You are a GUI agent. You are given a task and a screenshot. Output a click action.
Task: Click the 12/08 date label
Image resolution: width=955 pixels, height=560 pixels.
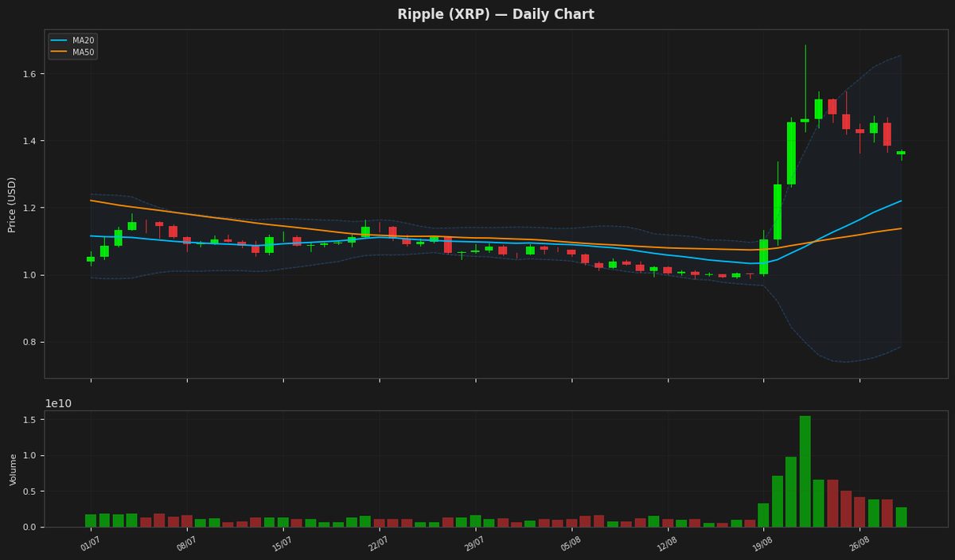668,544
